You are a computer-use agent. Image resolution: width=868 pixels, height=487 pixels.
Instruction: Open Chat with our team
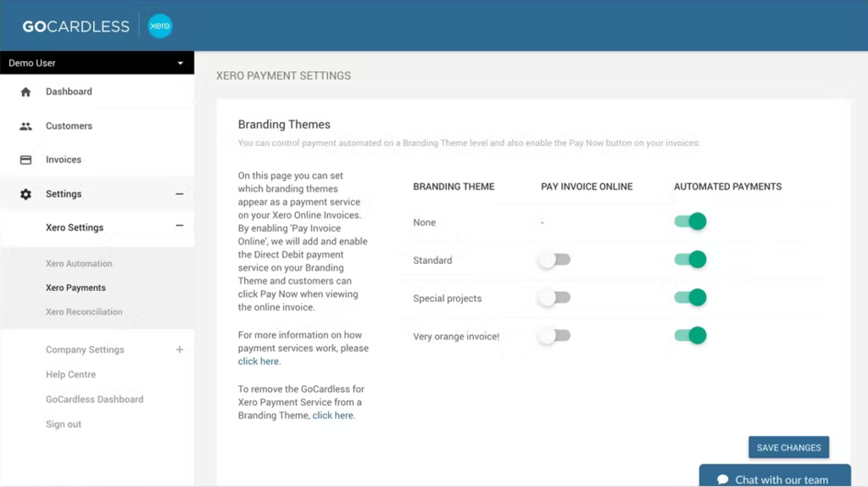[x=775, y=477]
